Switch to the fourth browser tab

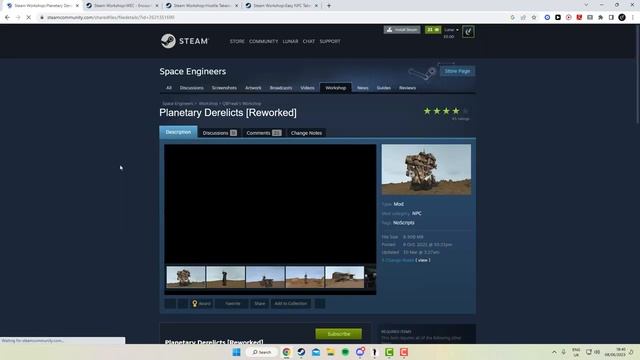[x=281, y=6]
